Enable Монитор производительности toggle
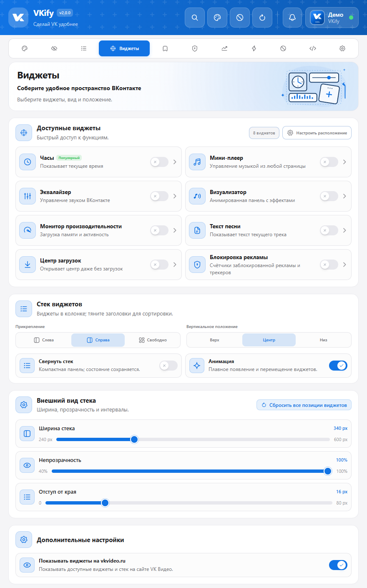367x588 pixels. pyautogui.click(x=159, y=230)
